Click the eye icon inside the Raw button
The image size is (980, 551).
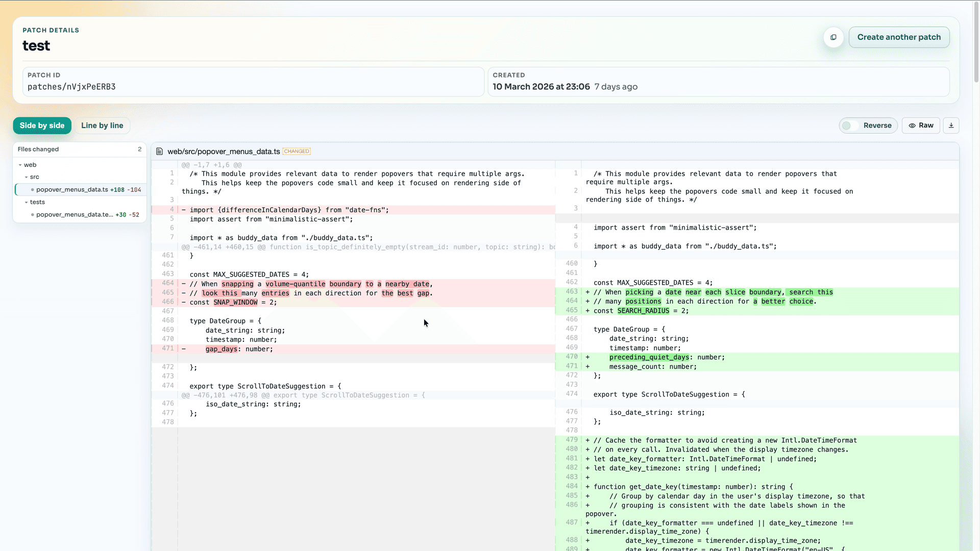(912, 126)
